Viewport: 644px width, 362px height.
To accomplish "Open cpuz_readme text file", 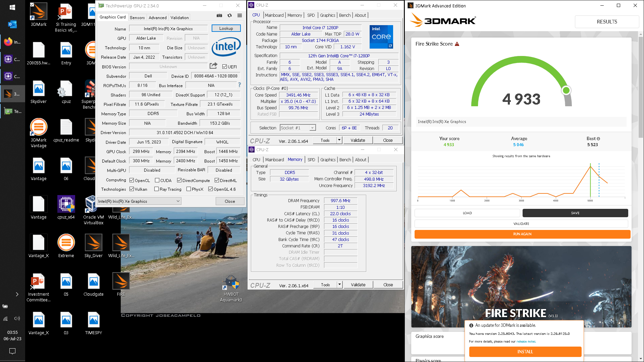I will [x=66, y=130].
